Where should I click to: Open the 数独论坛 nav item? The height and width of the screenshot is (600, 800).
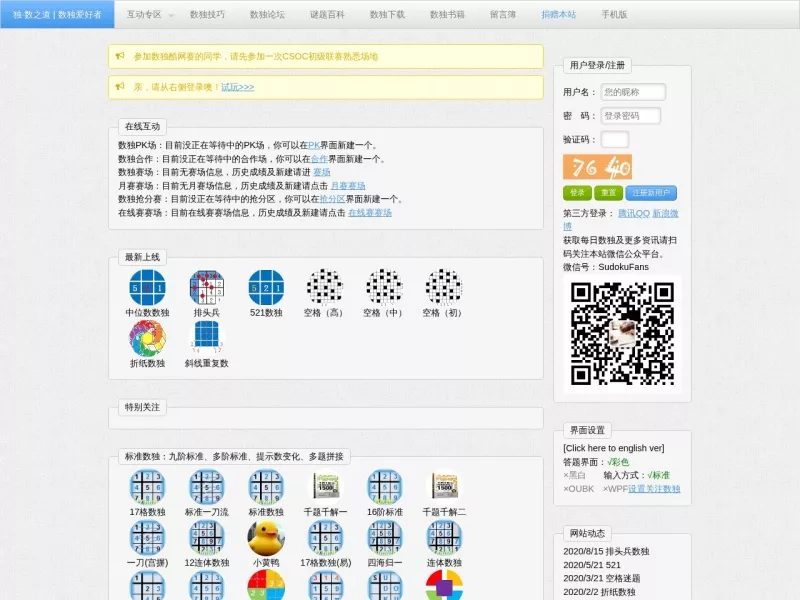[267, 14]
